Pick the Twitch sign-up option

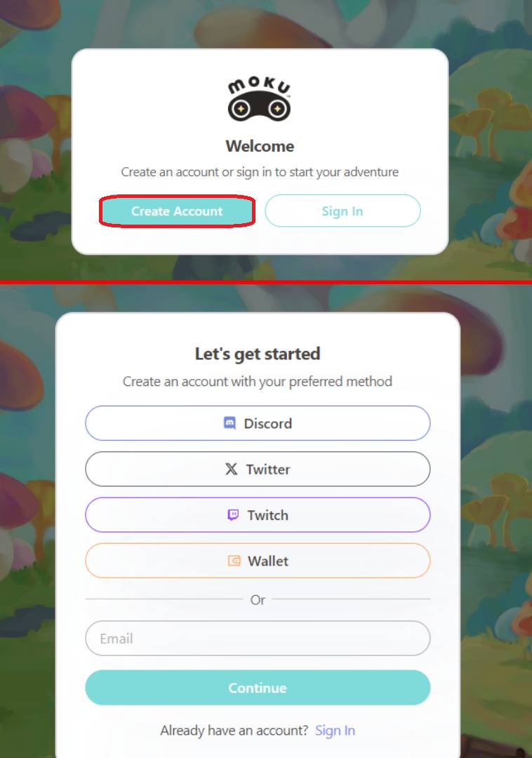258,515
